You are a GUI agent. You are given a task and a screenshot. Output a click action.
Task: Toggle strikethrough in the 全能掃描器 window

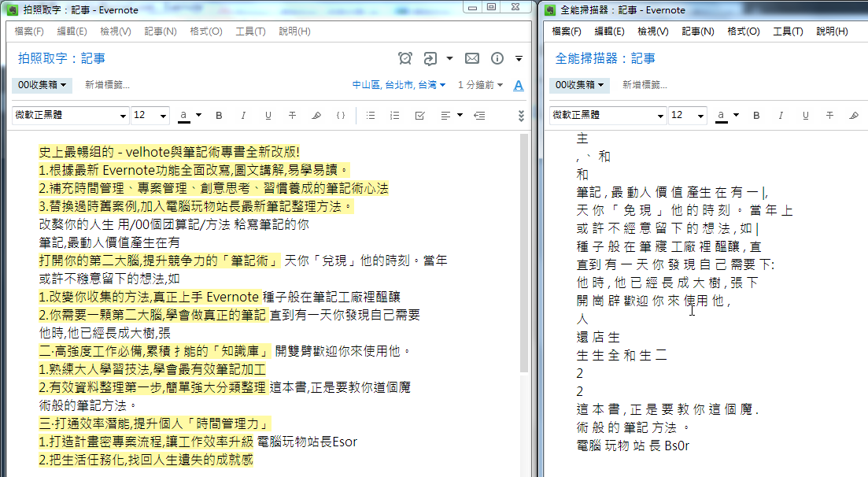[829, 115]
